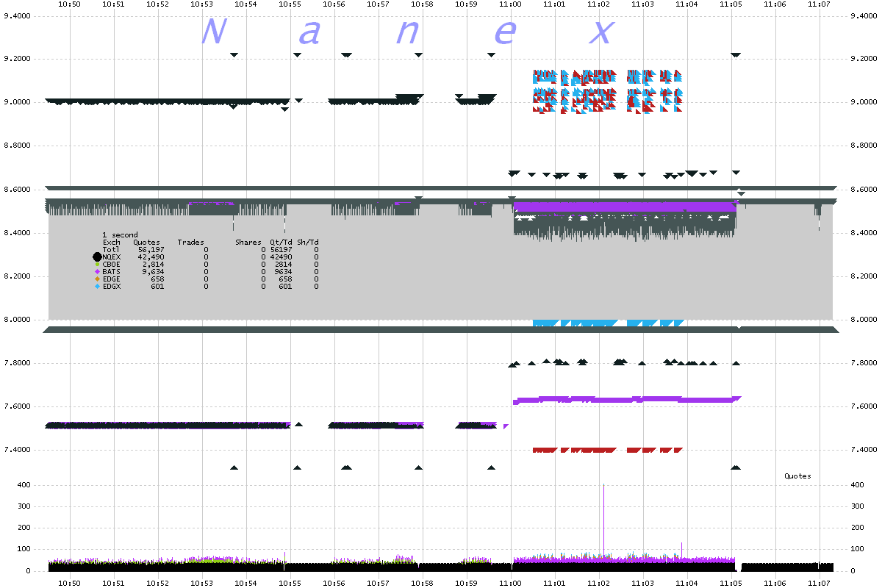Select the EDGX exchange label in legend
Screen dimensions: 882x588
click(x=112, y=286)
